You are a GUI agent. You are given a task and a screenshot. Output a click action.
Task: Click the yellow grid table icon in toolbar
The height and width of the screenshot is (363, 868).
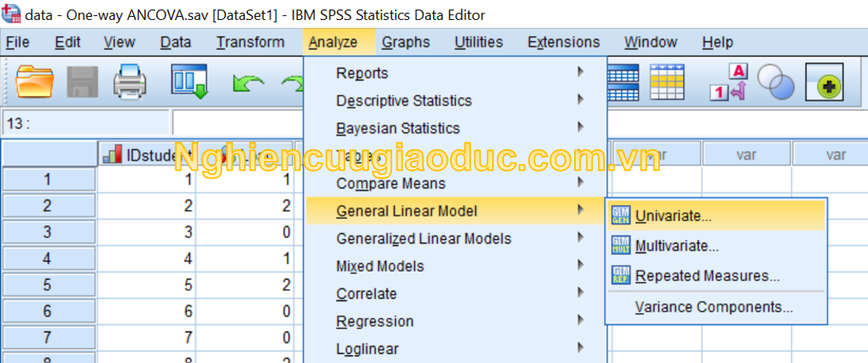tap(667, 82)
